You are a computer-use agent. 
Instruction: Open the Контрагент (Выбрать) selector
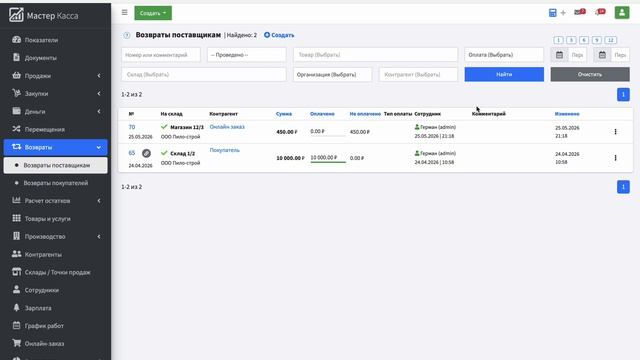coord(418,74)
